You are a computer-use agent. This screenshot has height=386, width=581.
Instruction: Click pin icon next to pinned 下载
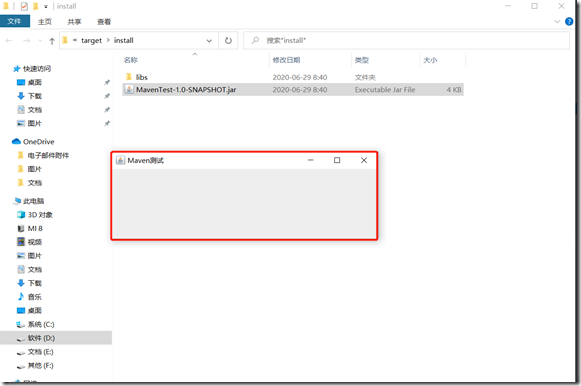click(107, 96)
